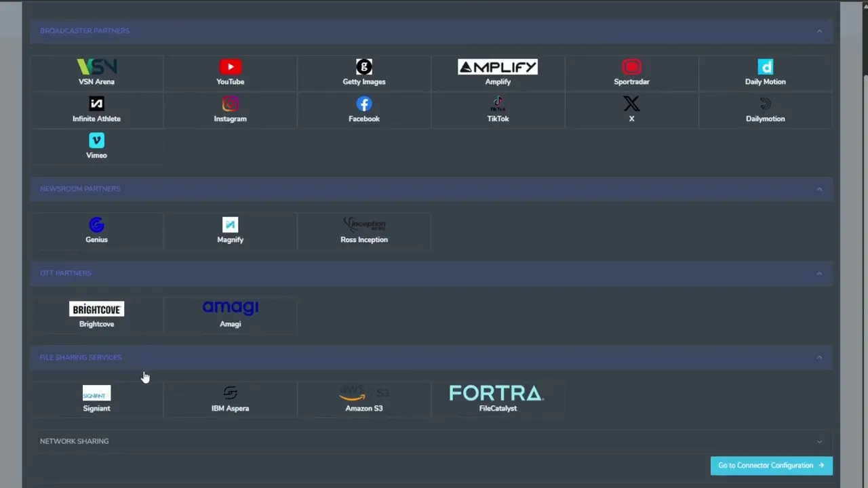The height and width of the screenshot is (488, 868).
Task: Click the Sportradar text label
Action: [631, 81]
